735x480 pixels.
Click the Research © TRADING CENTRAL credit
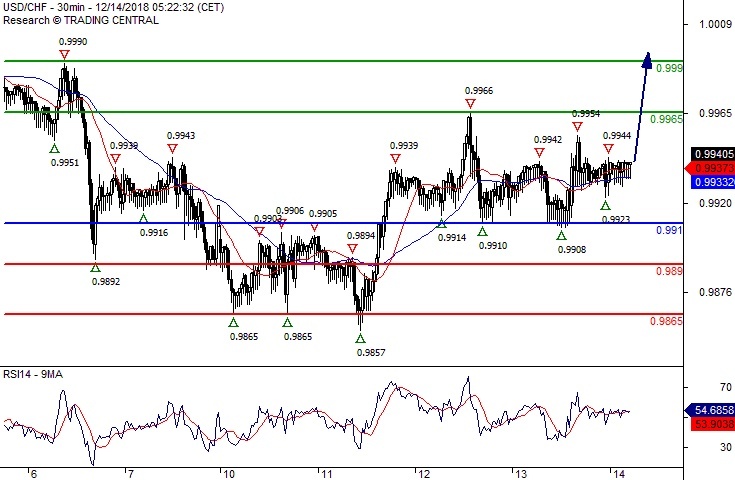pyautogui.click(x=81, y=20)
